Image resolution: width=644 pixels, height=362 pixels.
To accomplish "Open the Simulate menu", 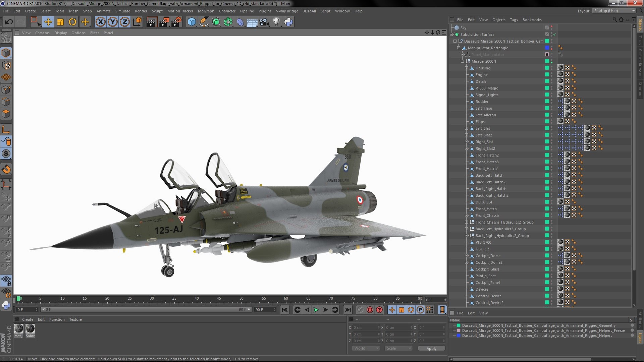I will (x=123, y=11).
